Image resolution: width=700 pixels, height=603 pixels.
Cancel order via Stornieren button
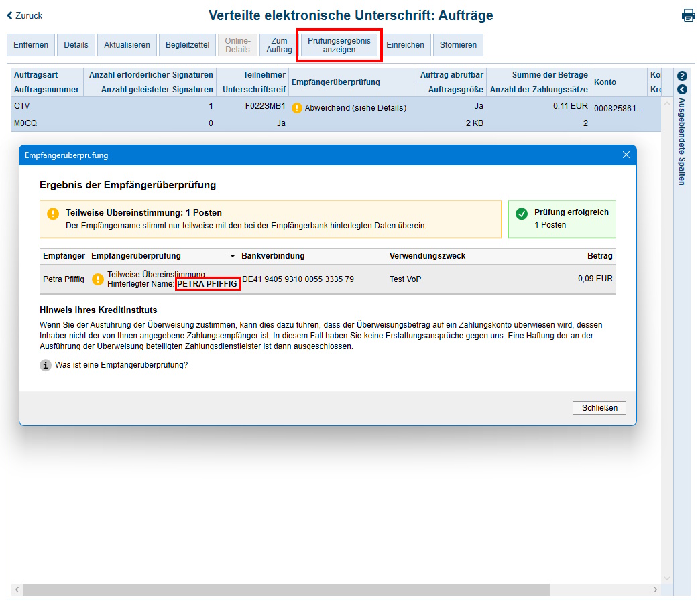pyautogui.click(x=458, y=44)
